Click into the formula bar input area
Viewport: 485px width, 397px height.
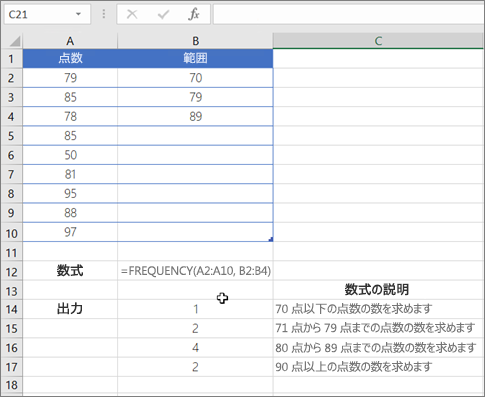point(348,14)
